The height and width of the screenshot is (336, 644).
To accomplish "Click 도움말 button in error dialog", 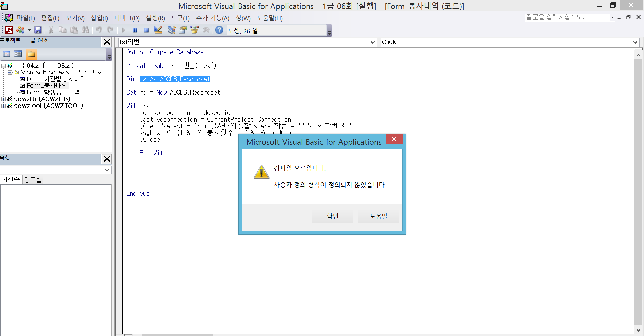I will (x=378, y=216).
